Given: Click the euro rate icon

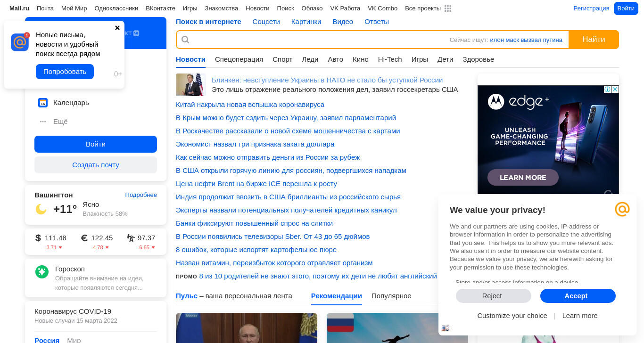Looking at the screenshot, I should coord(84,238).
